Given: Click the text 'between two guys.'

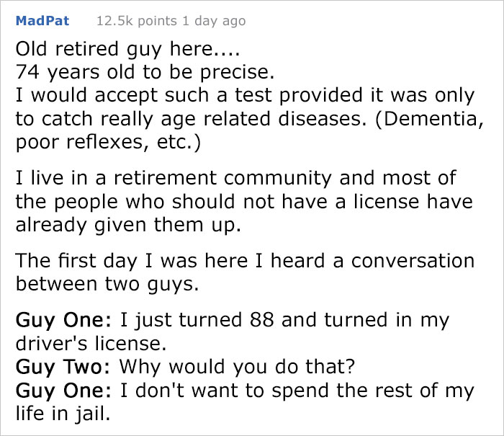Looking at the screenshot, I should pos(107,284).
